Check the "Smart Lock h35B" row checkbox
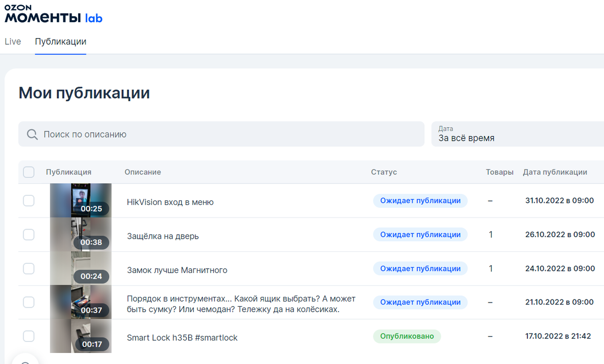 pyautogui.click(x=29, y=336)
